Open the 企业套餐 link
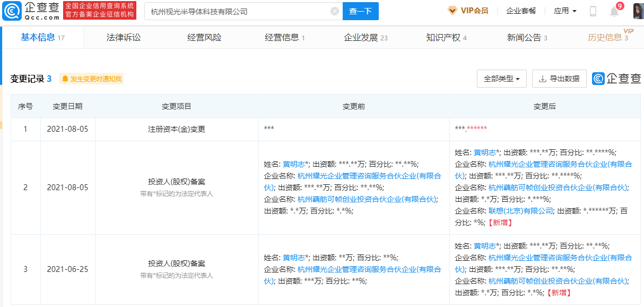 pos(521,11)
